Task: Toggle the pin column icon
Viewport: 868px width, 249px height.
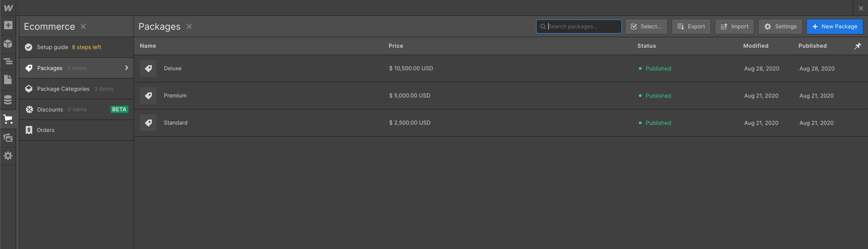Action: tap(857, 46)
